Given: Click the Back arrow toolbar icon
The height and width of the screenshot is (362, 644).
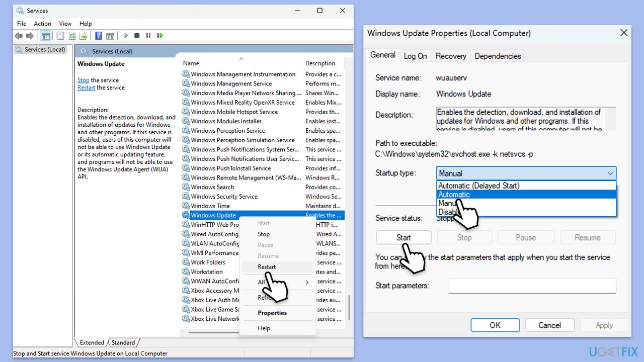Looking at the screenshot, I should (x=19, y=36).
